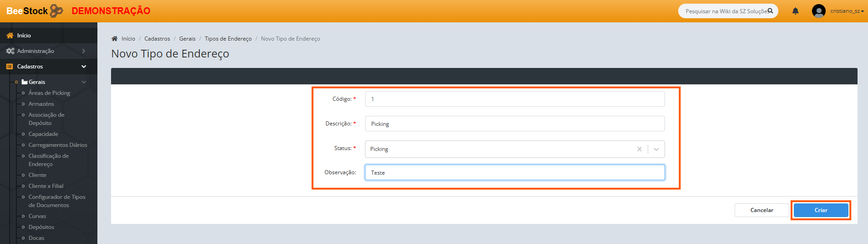
Task: Click the Descrição input field
Action: point(514,124)
